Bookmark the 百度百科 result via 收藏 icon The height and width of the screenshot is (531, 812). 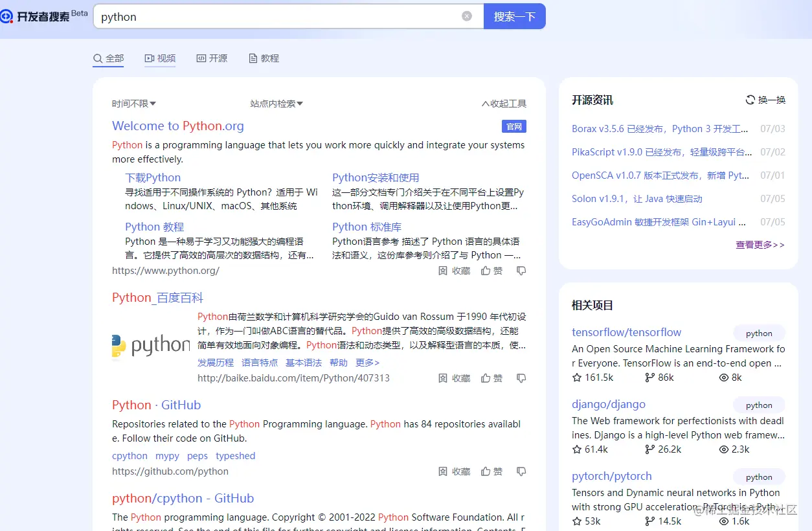[x=455, y=378]
